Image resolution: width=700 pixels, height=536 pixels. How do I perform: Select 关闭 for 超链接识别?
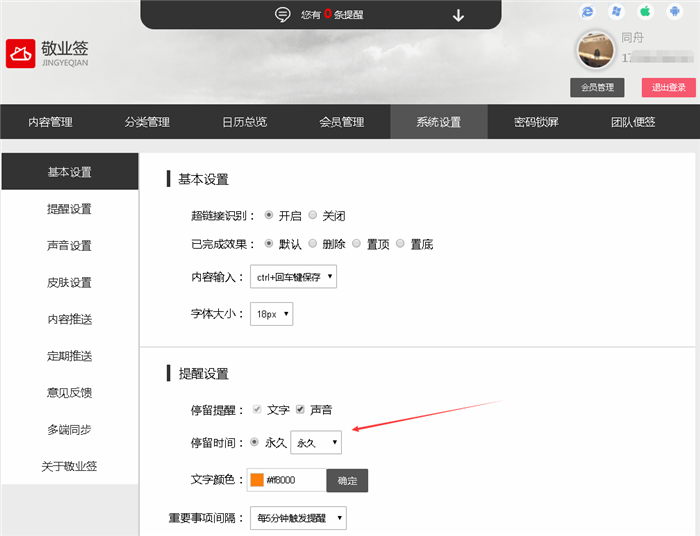tap(313, 215)
